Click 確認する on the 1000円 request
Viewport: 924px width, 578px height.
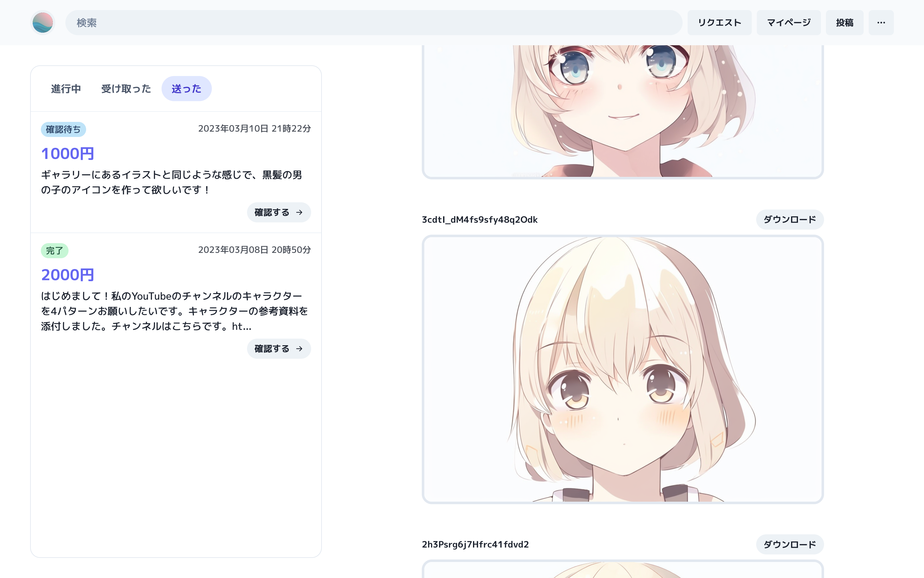tap(278, 212)
